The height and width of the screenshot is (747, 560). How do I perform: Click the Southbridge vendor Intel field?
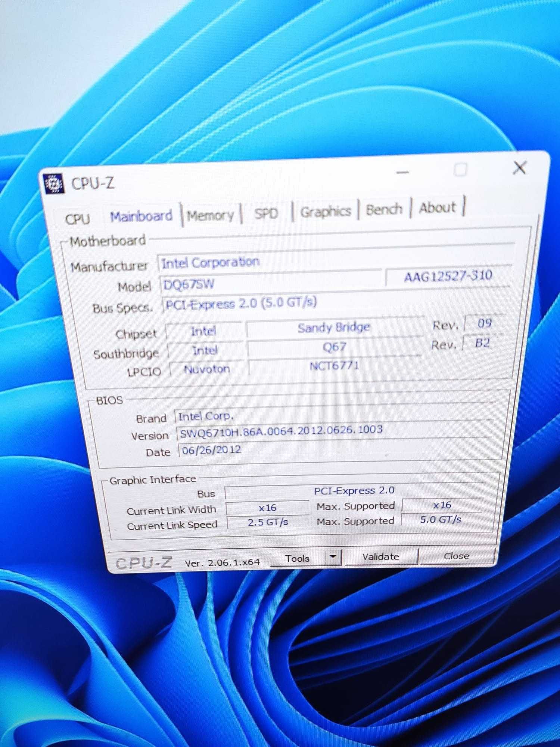[x=205, y=350]
